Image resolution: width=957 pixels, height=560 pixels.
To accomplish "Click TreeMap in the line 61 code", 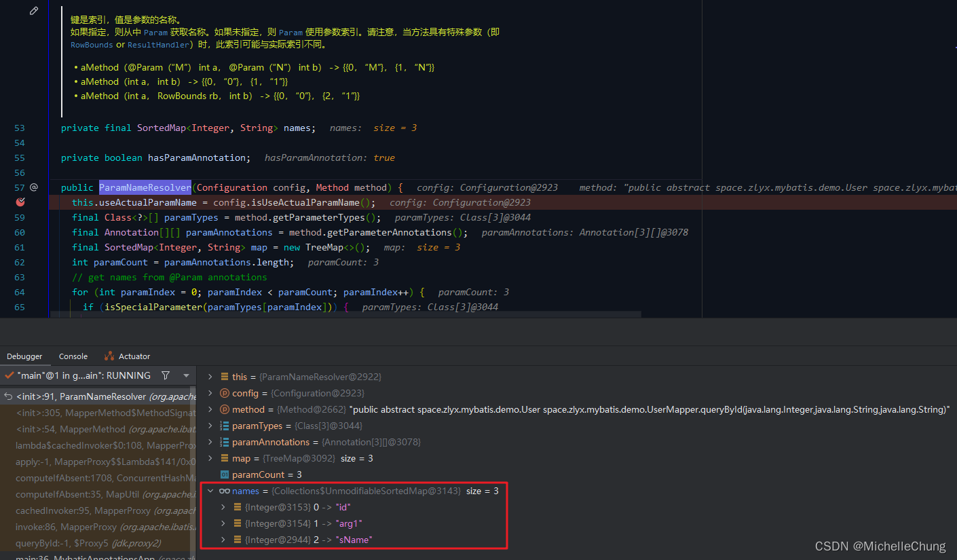I will [x=324, y=247].
